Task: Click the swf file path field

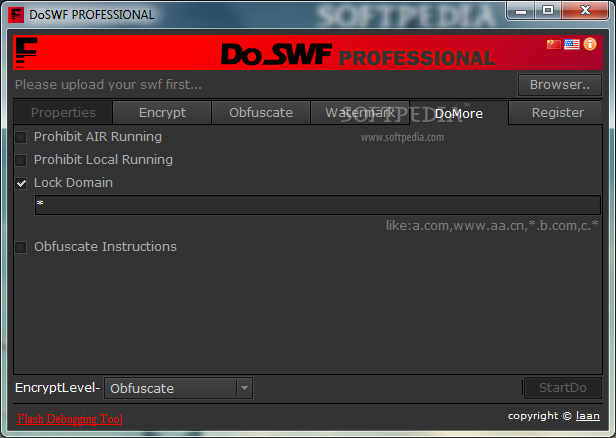Action: point(265,84)
